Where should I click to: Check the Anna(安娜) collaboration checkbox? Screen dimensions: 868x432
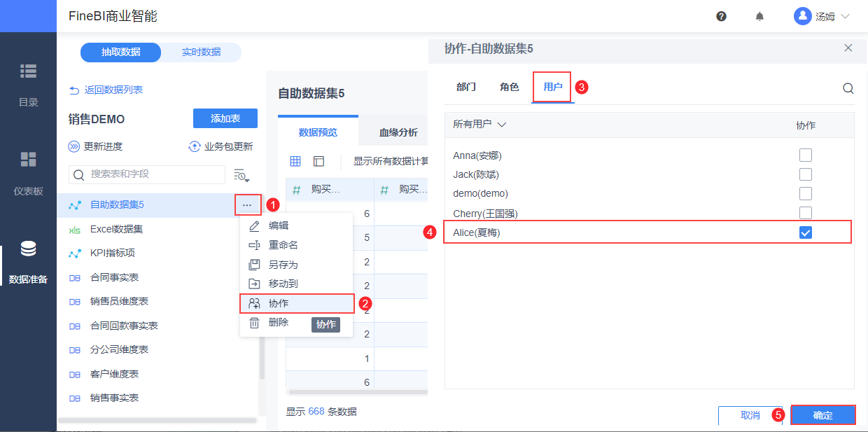806,155
